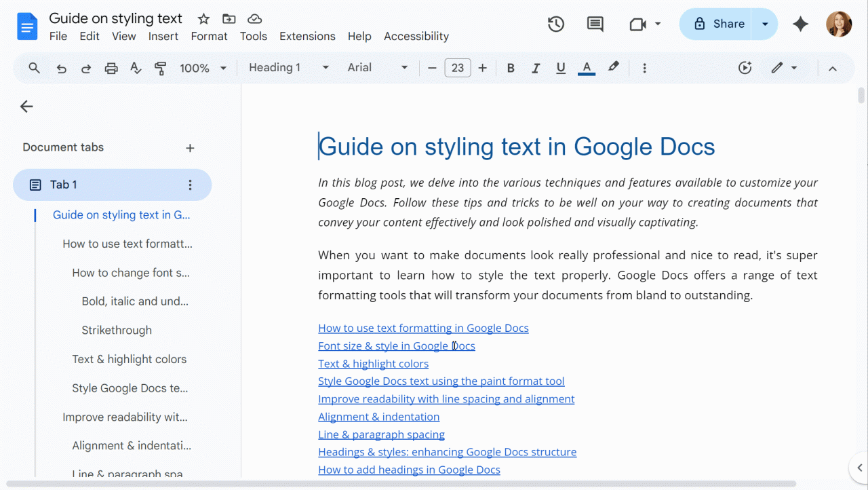This screenshot has width=868, height=490.
Task: Open the Insert menu
Action: click(x=163, y=37)
